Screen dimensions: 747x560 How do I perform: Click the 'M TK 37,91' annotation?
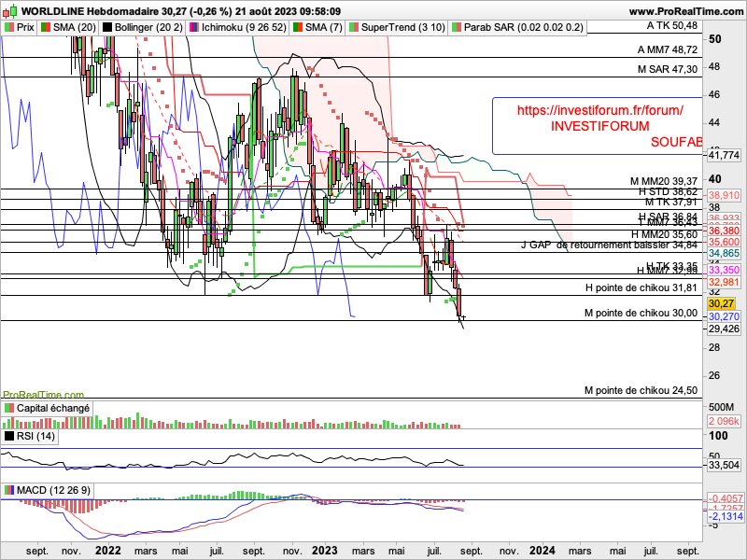[671, 202]
